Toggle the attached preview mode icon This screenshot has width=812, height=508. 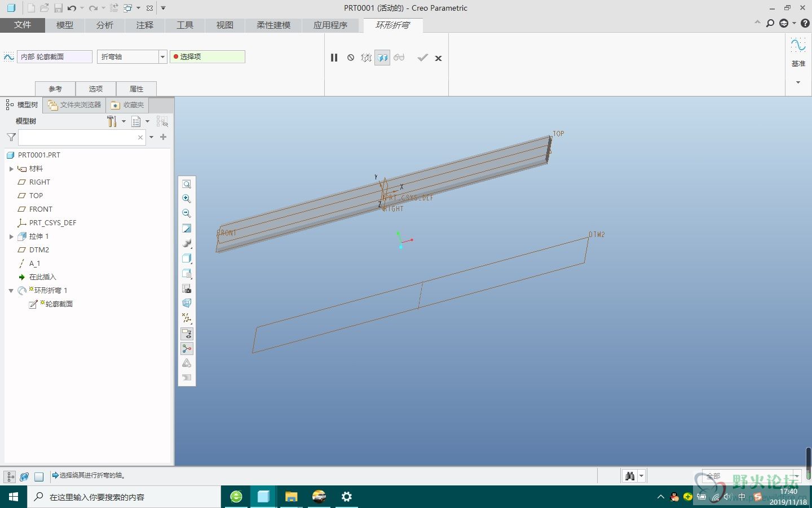click(382, 58)
